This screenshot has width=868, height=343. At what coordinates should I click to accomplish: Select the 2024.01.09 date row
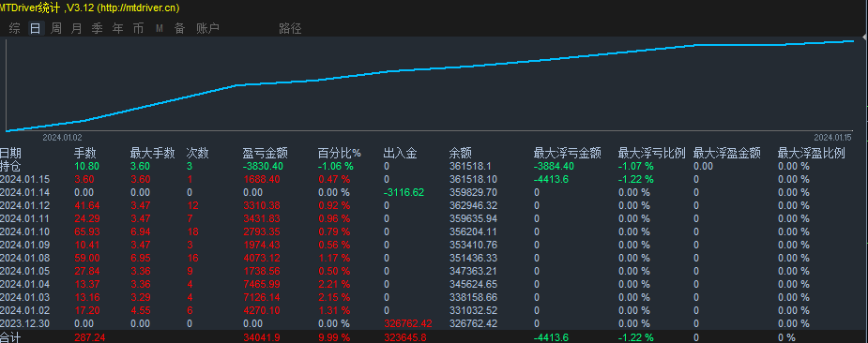pos(25,245)
